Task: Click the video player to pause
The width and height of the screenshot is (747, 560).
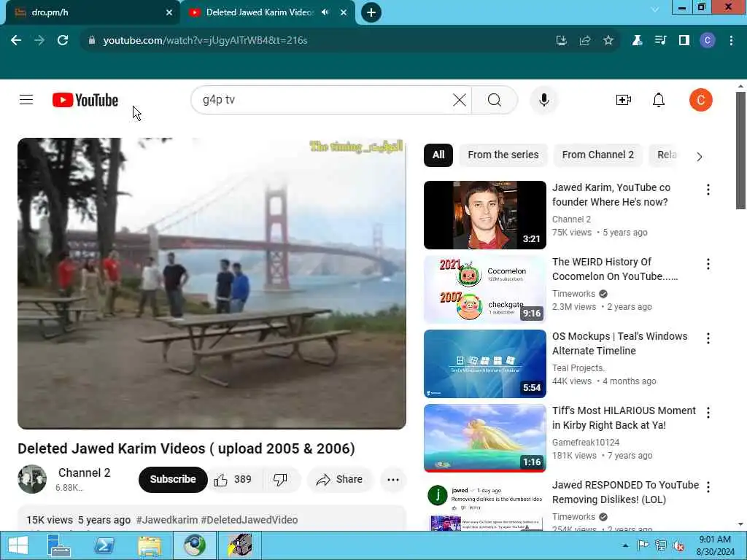Action: (212, 284)
